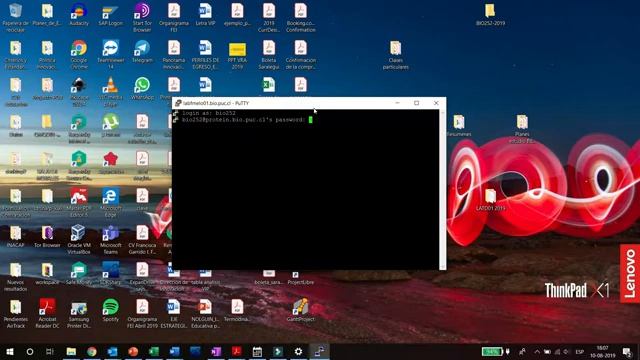Open the Organigrama FEI Abril 2019 PDF
The height and width of the screenshot is (360, 640).
[142, 313]
